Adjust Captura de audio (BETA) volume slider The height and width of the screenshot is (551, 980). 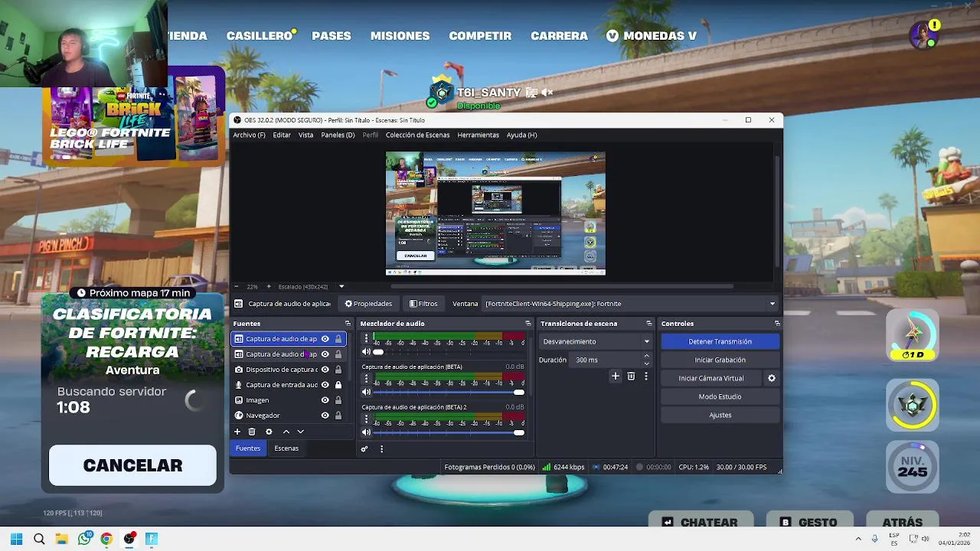click(449, 393)
